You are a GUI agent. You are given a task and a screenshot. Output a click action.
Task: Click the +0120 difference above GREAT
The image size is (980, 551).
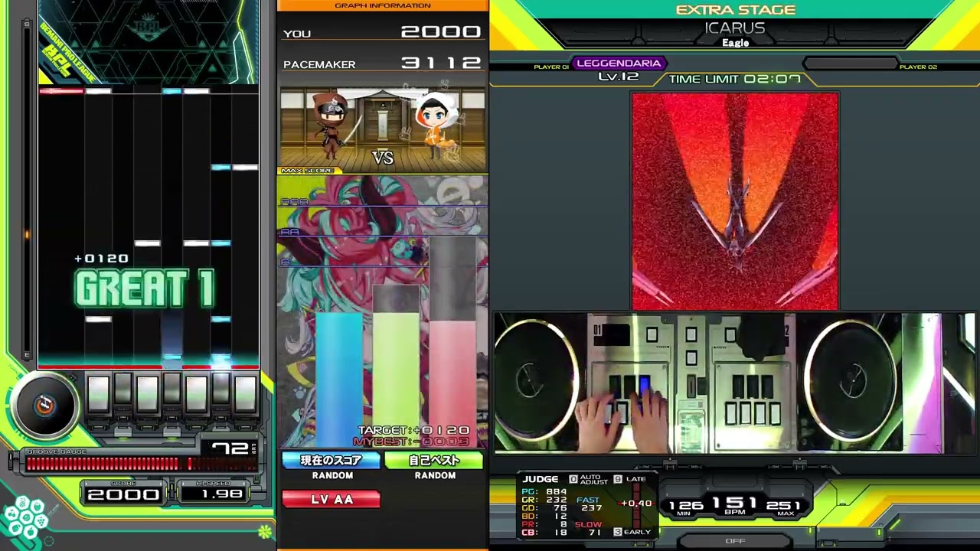(101, 259)
